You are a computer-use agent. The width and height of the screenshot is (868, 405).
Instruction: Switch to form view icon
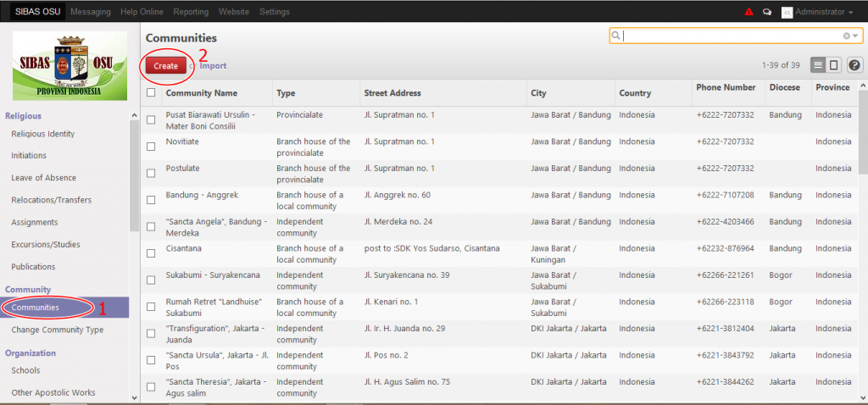click(x=833, y=65)
